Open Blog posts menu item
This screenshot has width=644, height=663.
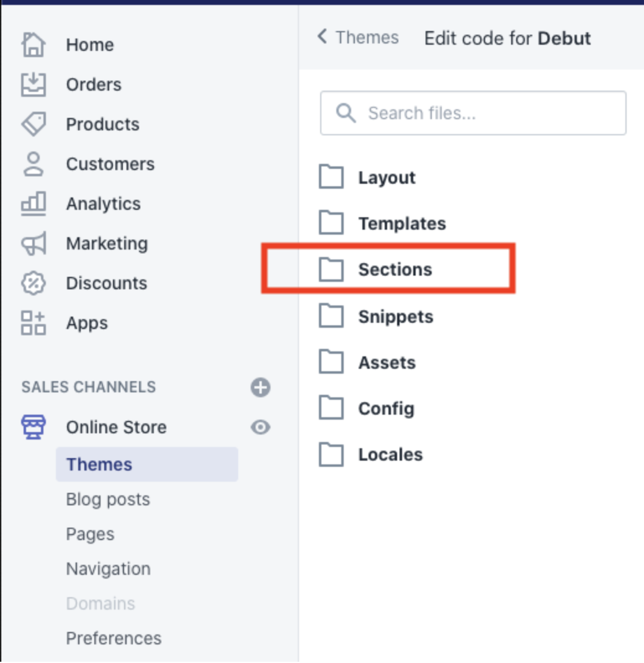(108, 499)
